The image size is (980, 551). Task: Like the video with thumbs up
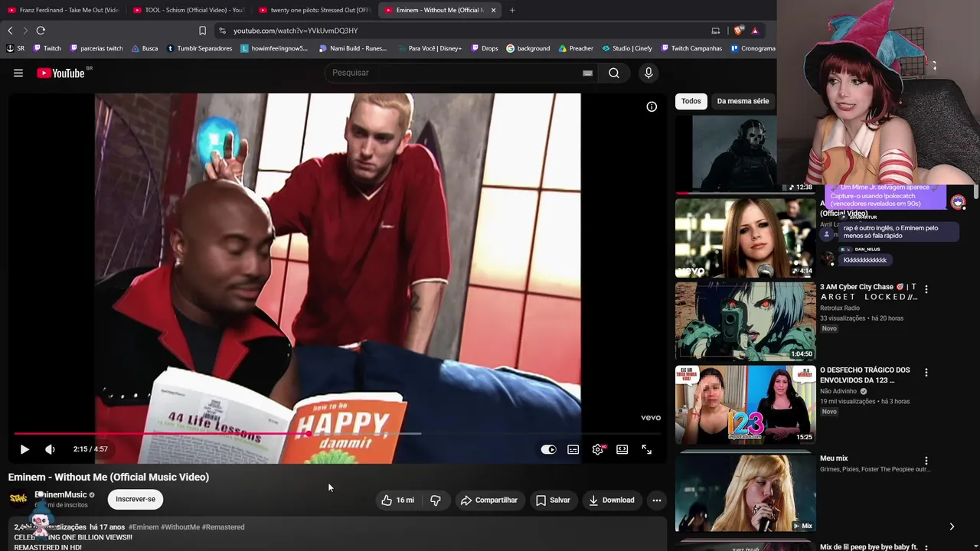[x=397, y=500]
